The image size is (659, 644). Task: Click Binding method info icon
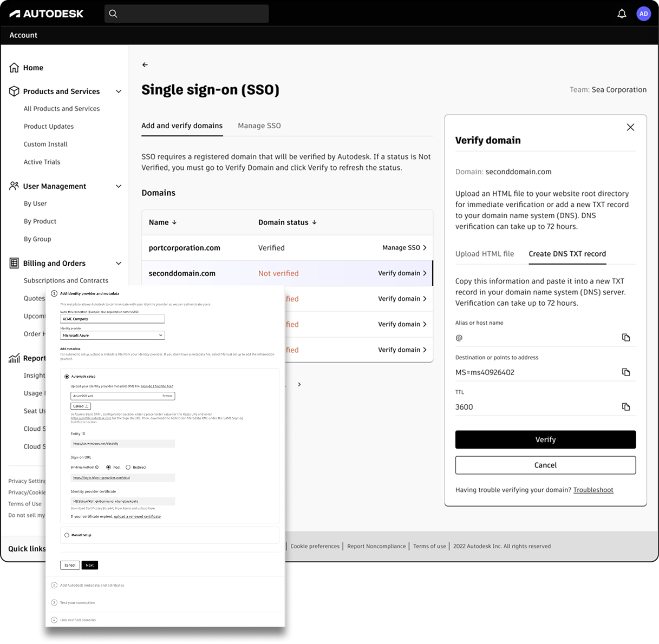[x=97, y=468]
